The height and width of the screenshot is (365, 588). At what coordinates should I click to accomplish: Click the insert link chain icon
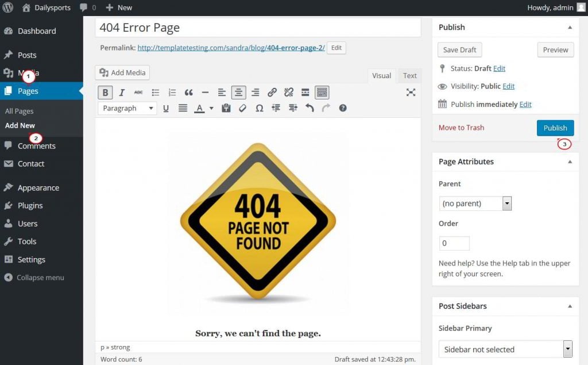[272, 93]
